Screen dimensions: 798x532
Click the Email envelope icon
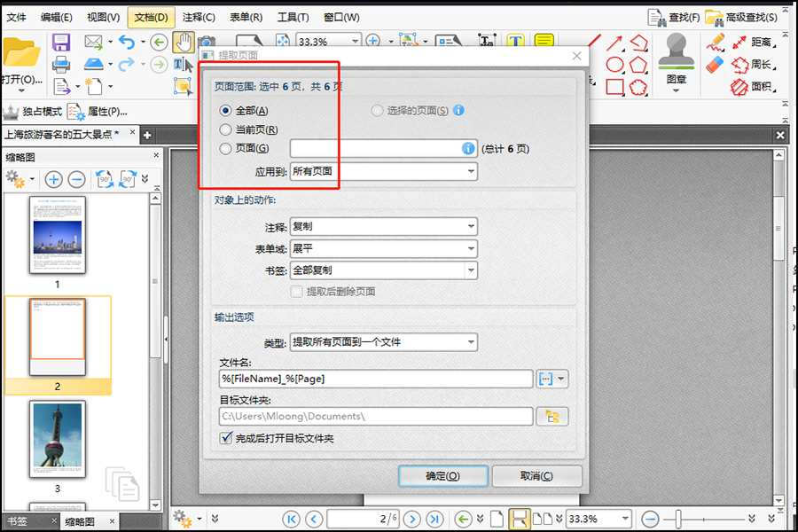94,42
